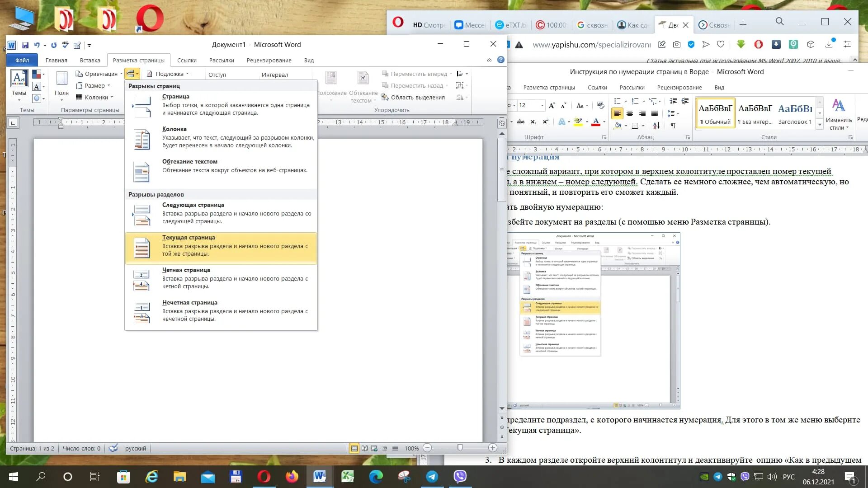The height and width of the screenshot is (488, 868).
Task: Toggle the ruler view button above scrollbar
Action: [x=502, y=123]
